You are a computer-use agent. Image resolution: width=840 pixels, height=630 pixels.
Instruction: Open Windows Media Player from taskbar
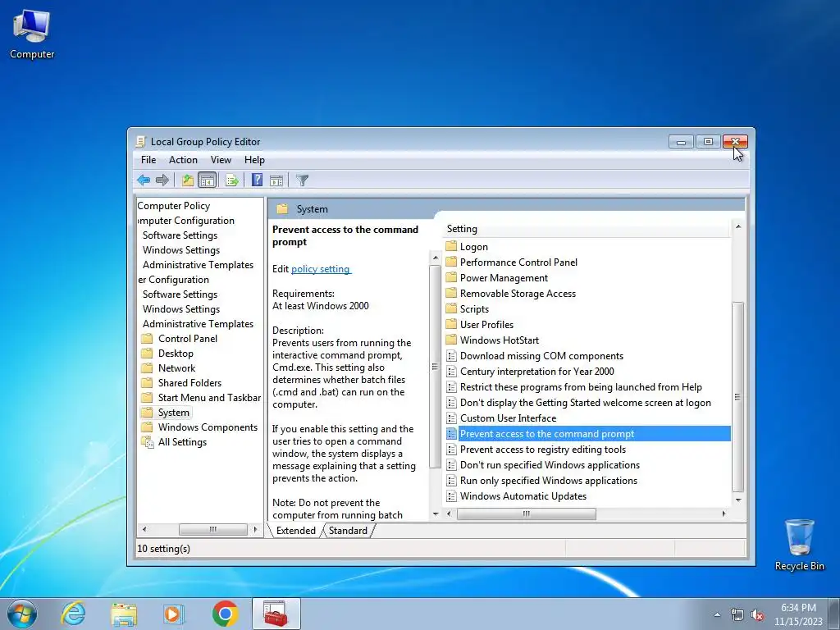tap(173, 614)
